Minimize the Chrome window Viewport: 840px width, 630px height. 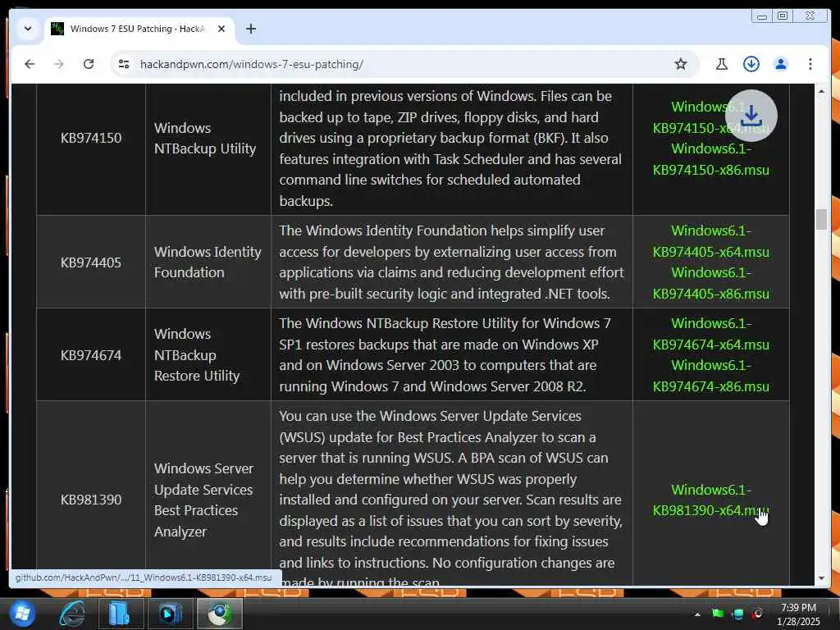(761, 16)
